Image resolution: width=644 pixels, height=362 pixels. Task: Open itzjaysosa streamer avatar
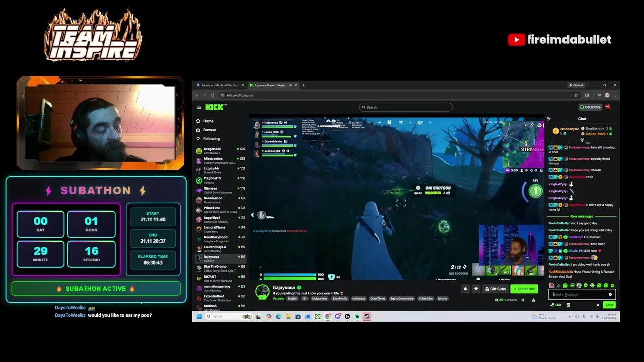(262, 292)
